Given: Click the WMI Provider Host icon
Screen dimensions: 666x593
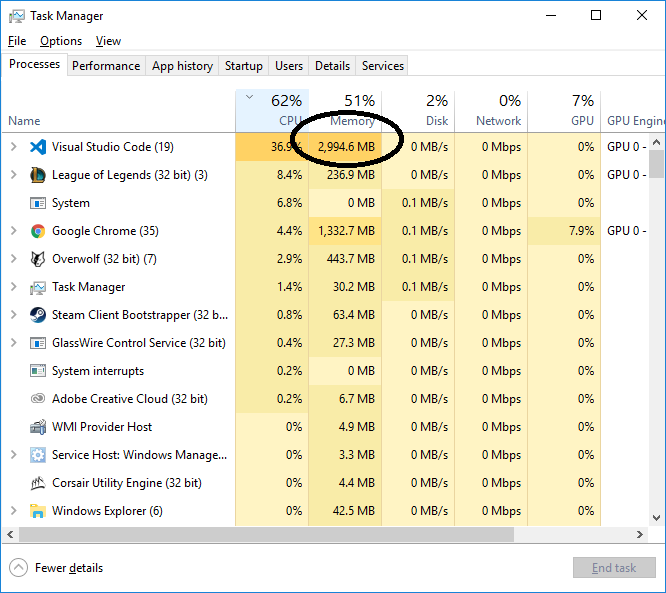Looking at the screenshot, I should coord(38,427).
